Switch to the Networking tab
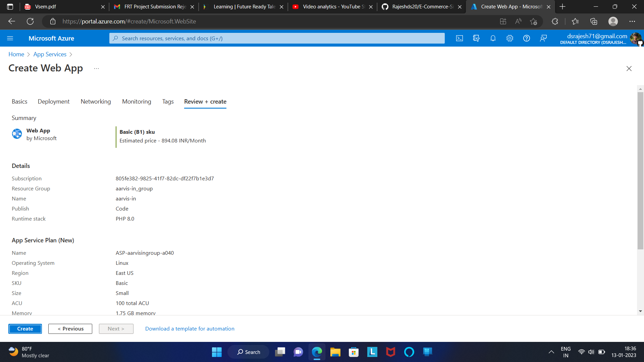The width and height of the screenshot is (644, 362). pyautogui.click(x=96, y=102)
